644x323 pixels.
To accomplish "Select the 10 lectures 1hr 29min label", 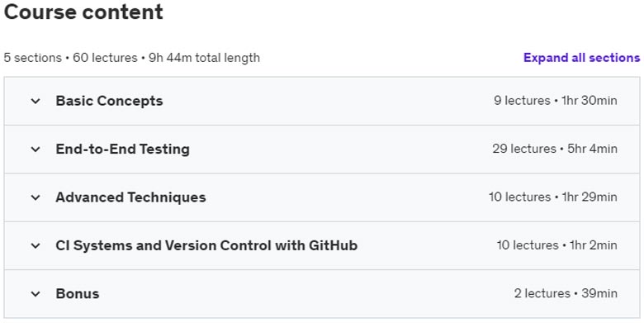I will [x=553, y=197].
